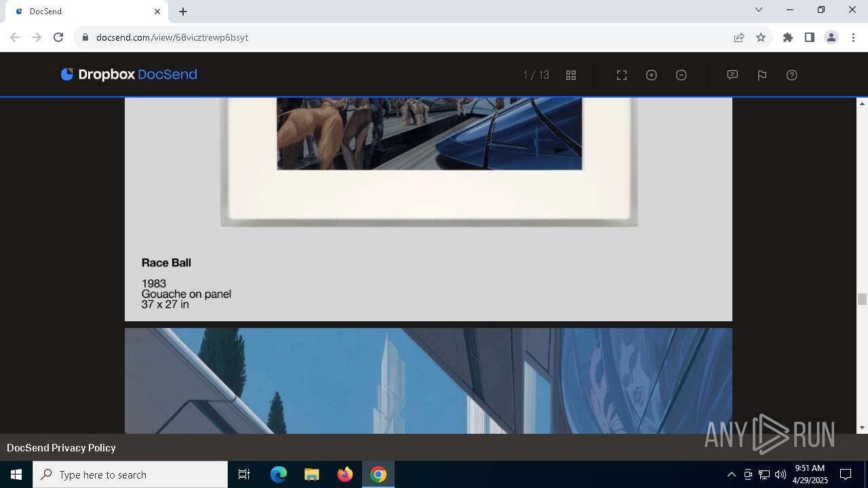Open File Explorer from the taskbar
The width and height of the screenshot is (868, 488).
pyautogui.click(x=312, y=474)
